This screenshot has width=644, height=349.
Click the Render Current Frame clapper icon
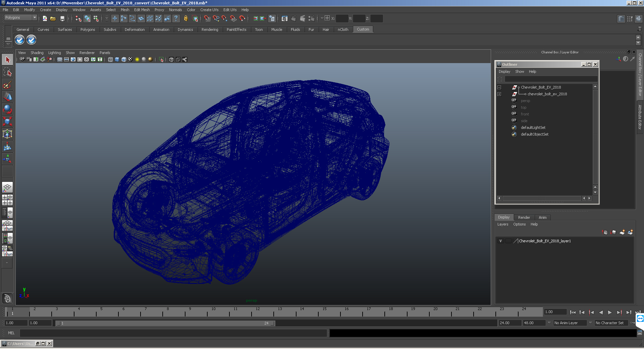coord(293,18)
